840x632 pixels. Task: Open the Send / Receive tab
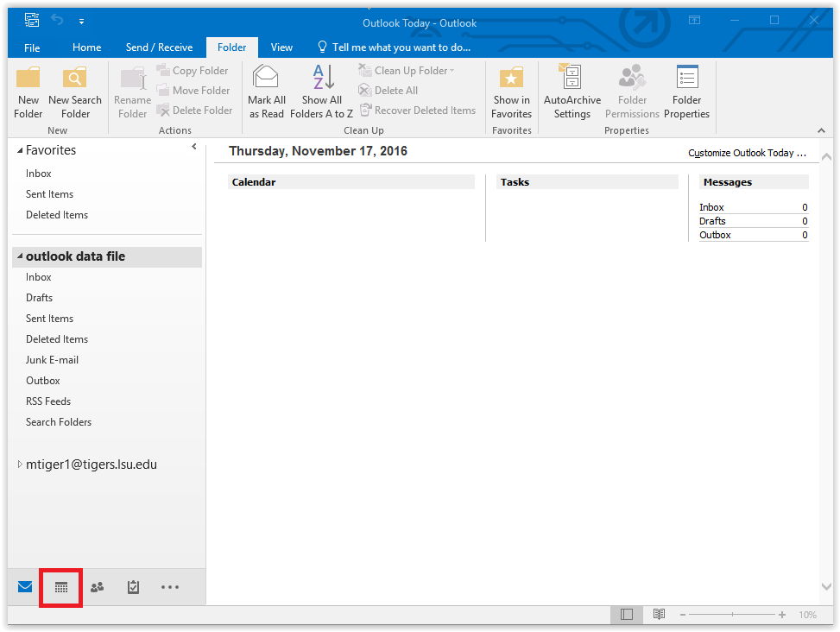159,47
